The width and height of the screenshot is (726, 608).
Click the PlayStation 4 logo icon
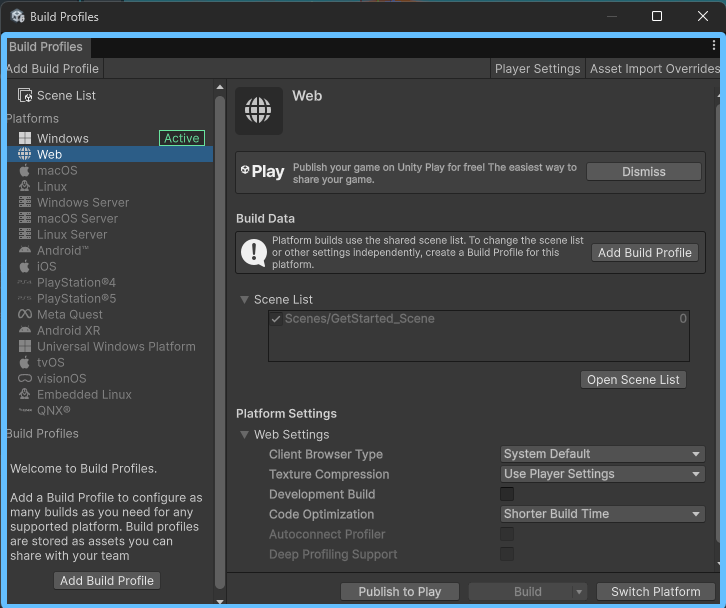25,282
